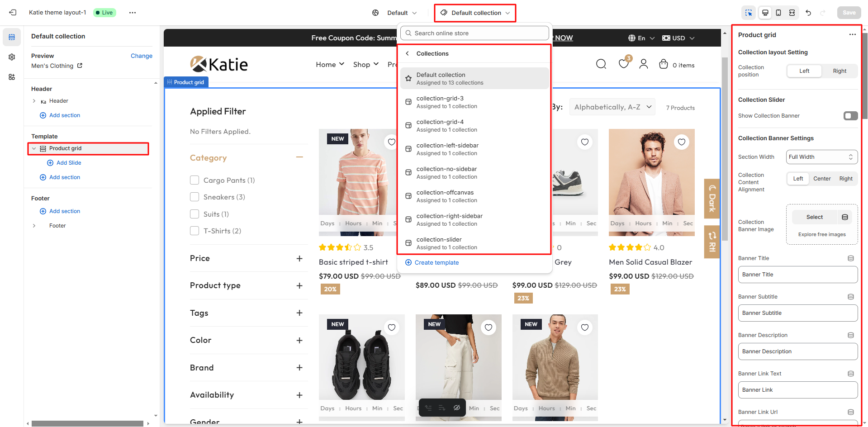The width and height of the screenshot is (868, 427).
Task: Expand the Header tree item
Action: coord(34,101)
